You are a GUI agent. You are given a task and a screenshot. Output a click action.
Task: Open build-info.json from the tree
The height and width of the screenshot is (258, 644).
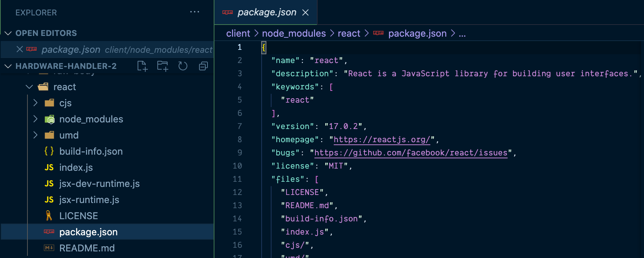click(91, 151)
